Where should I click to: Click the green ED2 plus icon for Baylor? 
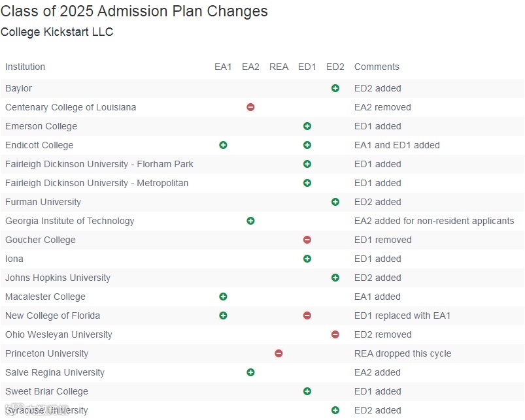335,88
